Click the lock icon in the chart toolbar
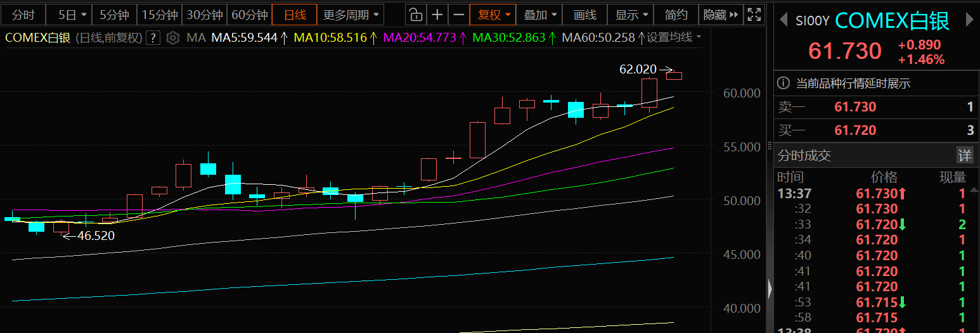 click(x=414, y=15)
